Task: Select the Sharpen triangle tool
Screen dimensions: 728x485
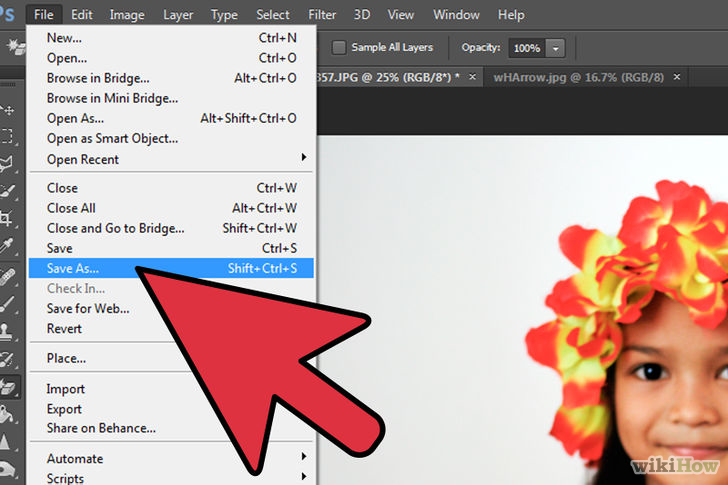Action: pyautogui.click(x=6, y=441)
